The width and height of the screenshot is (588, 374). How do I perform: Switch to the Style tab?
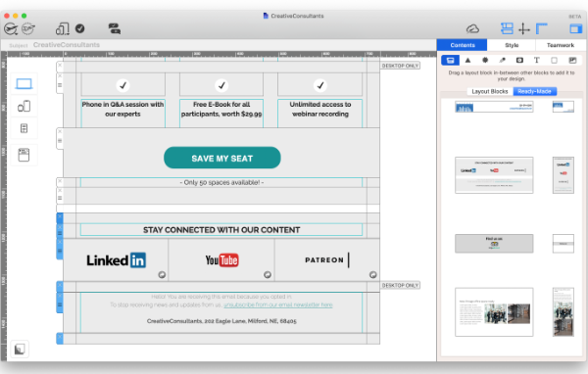512,45
